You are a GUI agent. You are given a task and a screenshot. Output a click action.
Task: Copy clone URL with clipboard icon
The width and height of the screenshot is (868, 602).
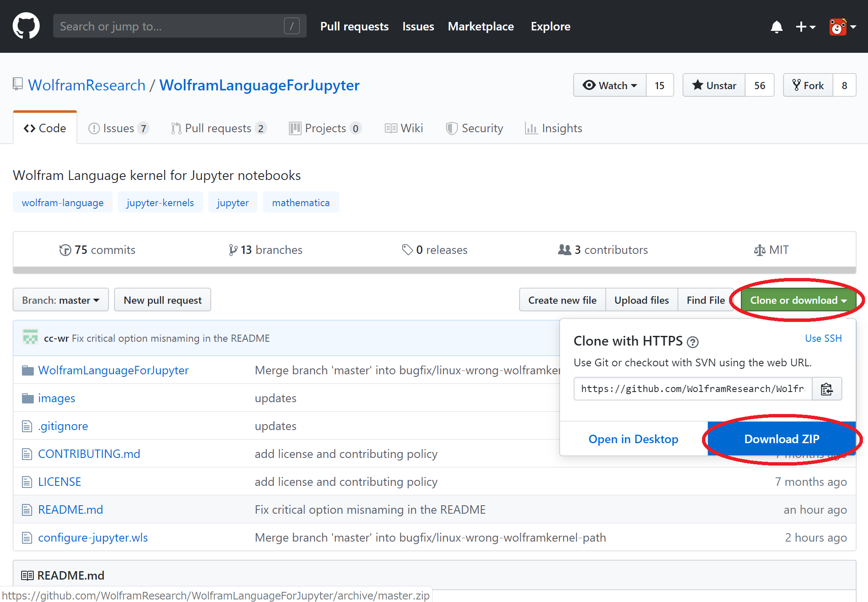(x=827, y=389)
